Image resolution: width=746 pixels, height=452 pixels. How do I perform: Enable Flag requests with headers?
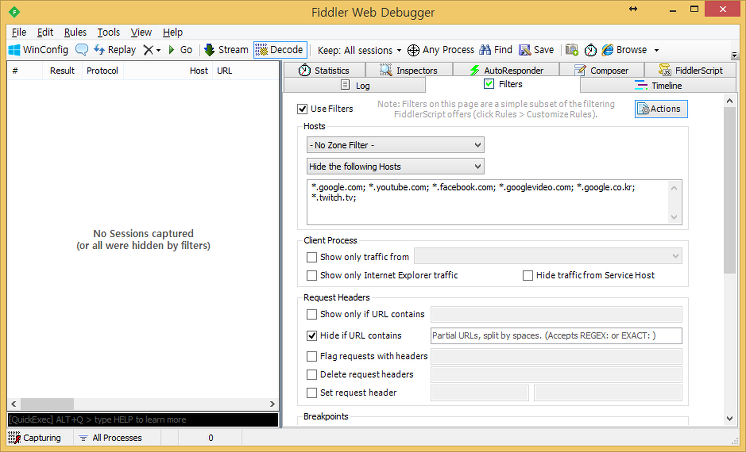point(312,356)
